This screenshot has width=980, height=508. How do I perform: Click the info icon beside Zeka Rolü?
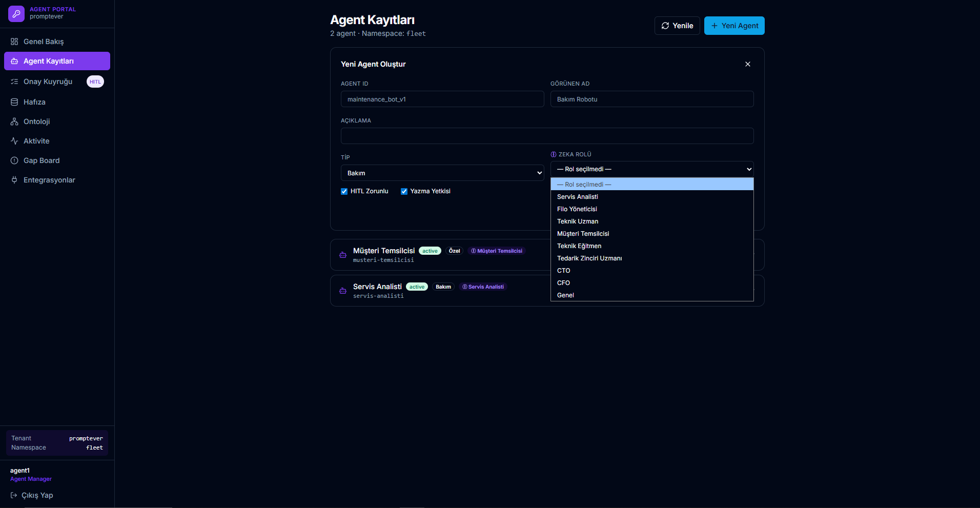coord(553,154)
